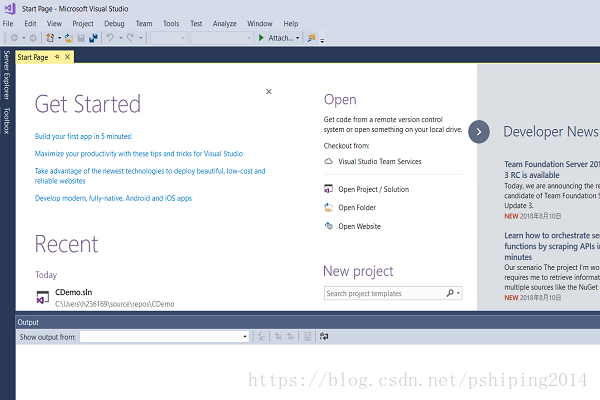Open the Window menu
600x400 pixels.
pyautogui.click(x=260, y=23)
